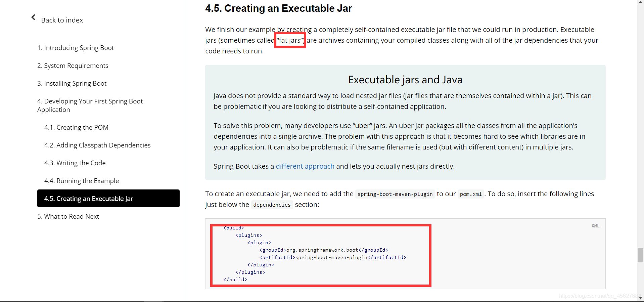644x302 pixels.
Task: Click the scrollbar down arrow
Action: (640, 298)
